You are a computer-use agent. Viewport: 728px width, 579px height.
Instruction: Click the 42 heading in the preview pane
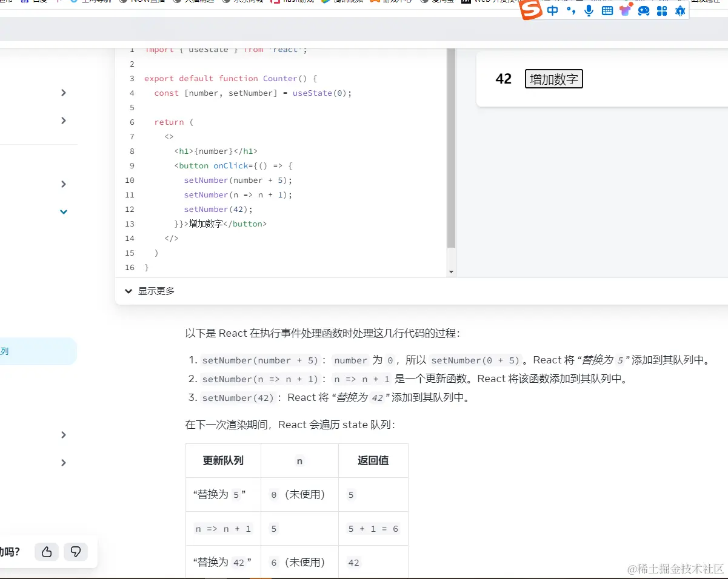(x=504, y=79)
